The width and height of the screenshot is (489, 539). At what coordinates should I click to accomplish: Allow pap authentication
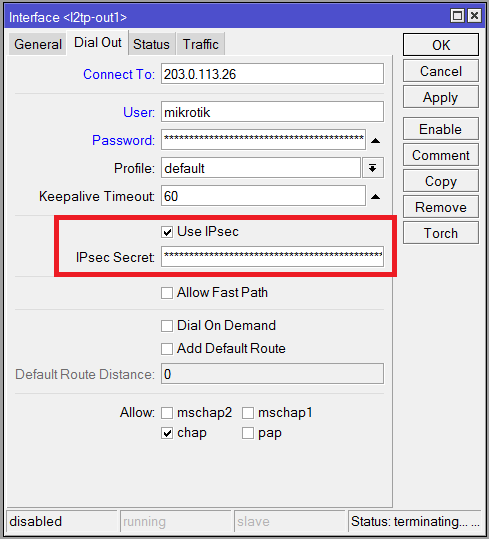(248, 433)
